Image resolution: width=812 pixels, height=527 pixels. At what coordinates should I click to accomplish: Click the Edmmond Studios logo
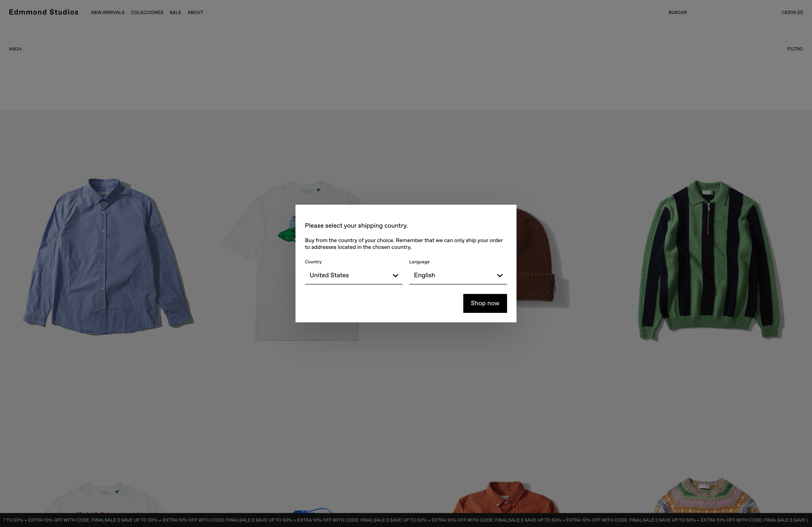tap(44, 12)
